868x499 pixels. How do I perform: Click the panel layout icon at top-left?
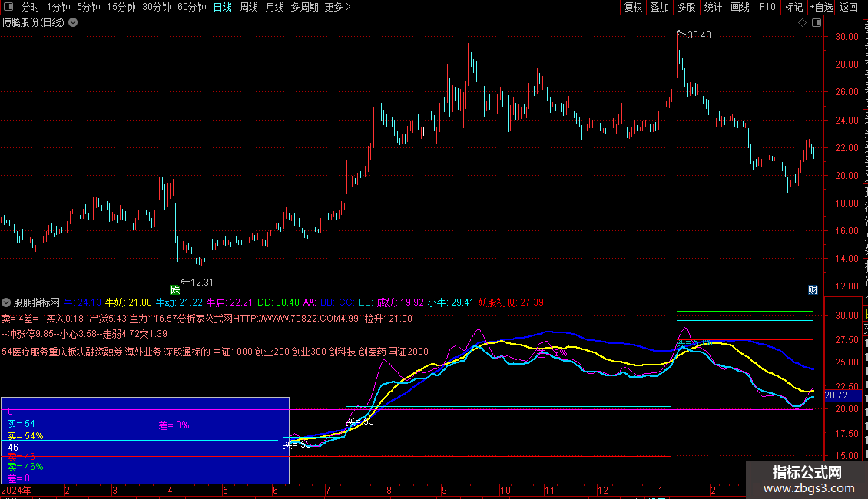pos(8,7)
